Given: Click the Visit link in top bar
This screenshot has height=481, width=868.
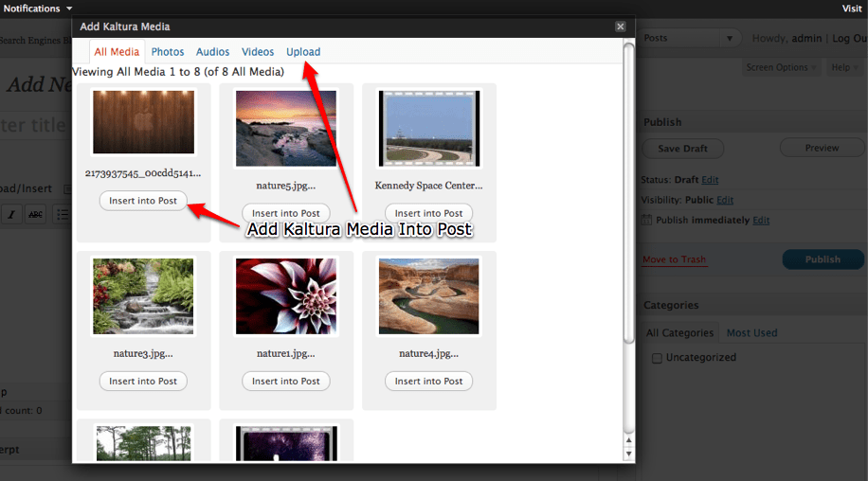Looking at the screenshot, I should [x=852, y=9].
